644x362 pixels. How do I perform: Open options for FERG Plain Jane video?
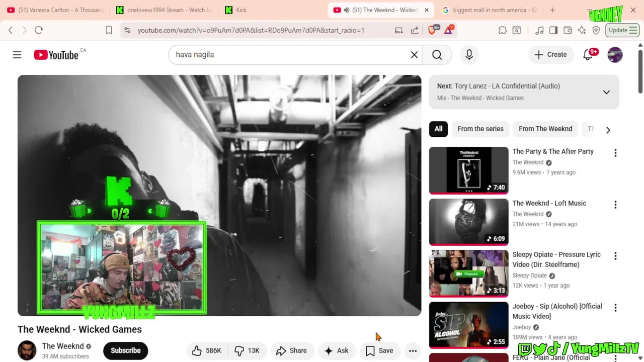(x=615, y=358)
